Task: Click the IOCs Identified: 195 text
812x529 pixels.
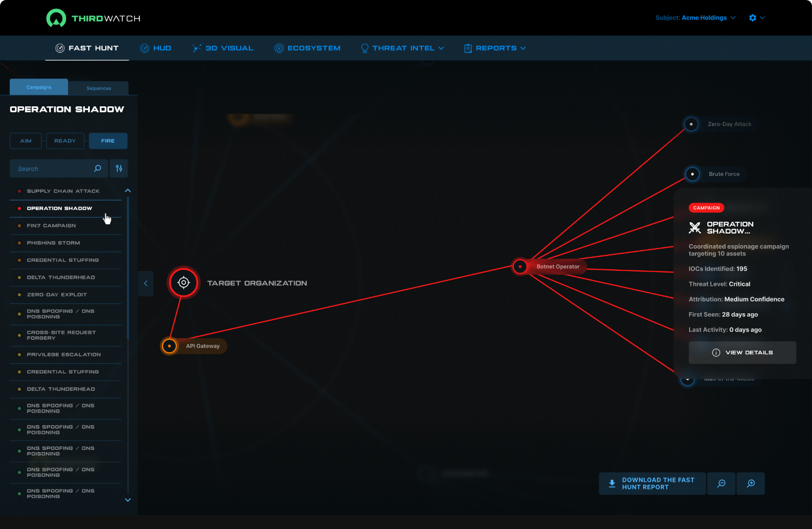Action: click(718, 269)
